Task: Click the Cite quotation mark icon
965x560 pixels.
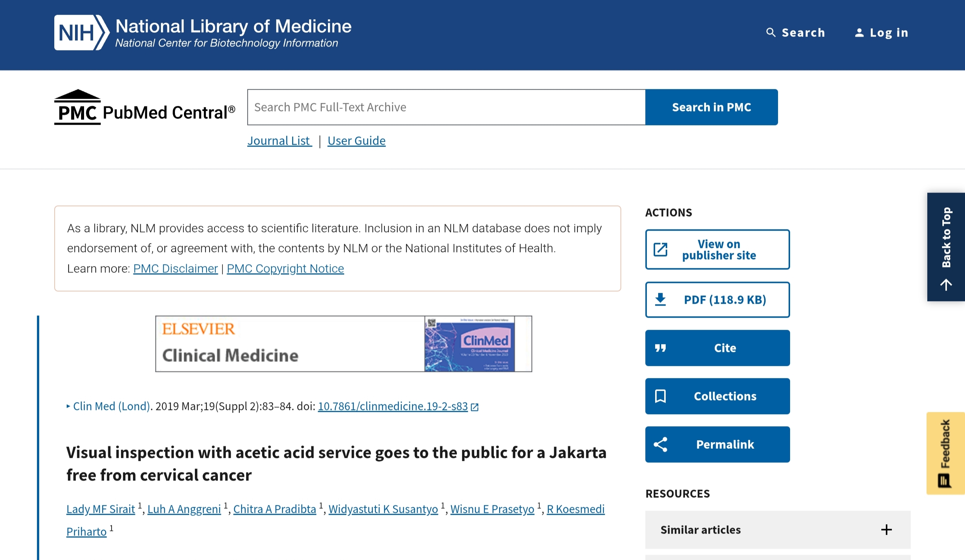Action: [660, 348]
